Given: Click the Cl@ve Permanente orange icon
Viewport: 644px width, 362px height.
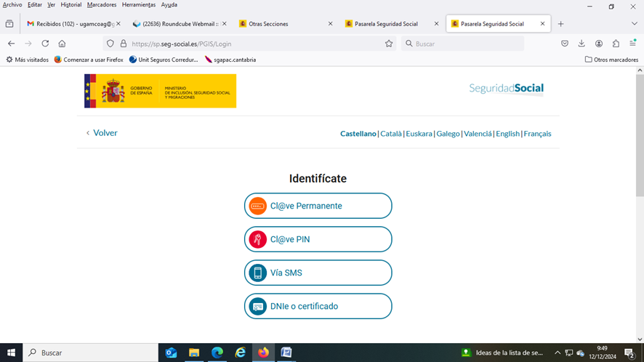Looking at the screenshot, I should point(258,206).
